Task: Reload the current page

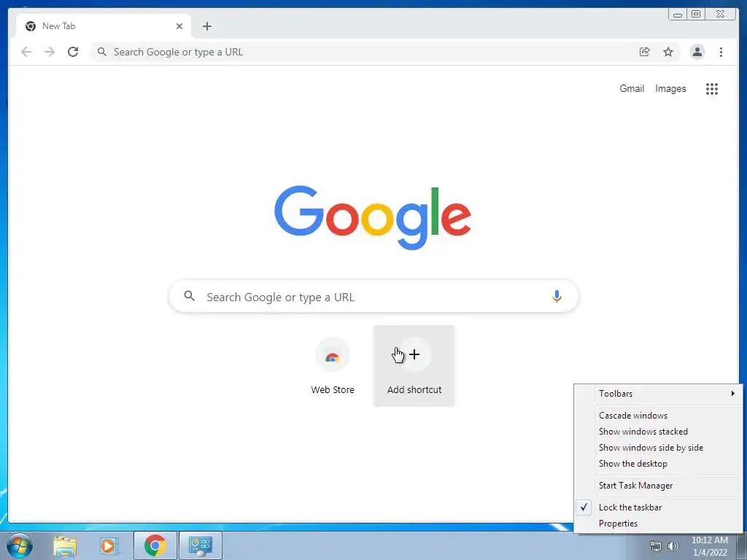Action: pyautogui.click(x=73, y=52)
